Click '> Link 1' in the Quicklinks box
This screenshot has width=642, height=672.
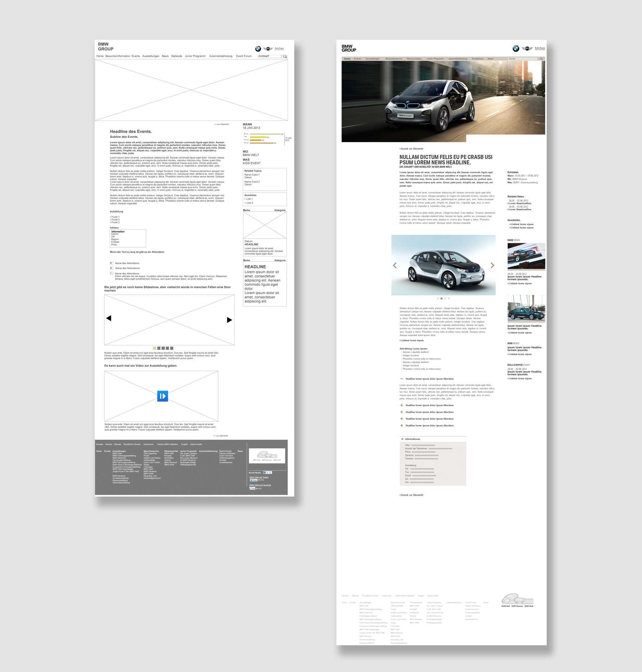pos(248,199)
